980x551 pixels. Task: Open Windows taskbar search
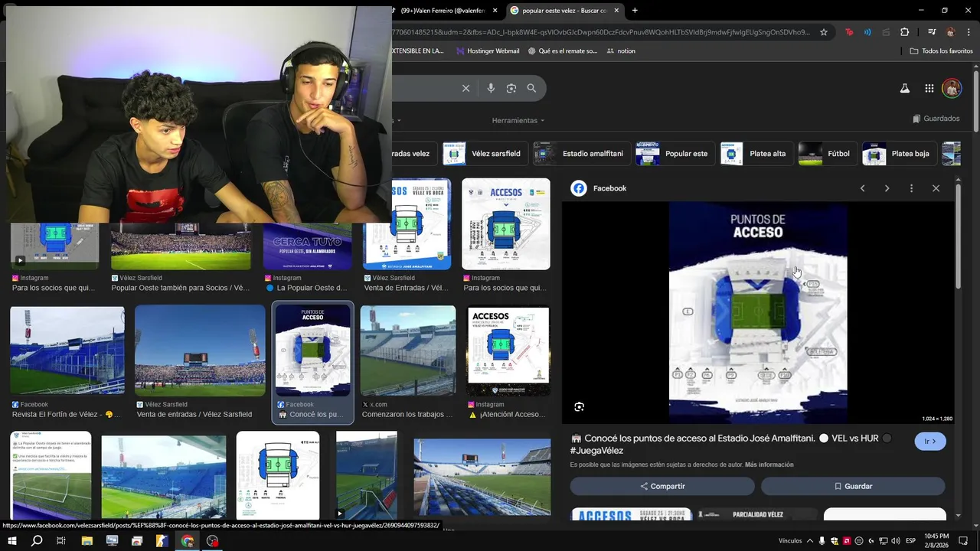pos(36,541)
